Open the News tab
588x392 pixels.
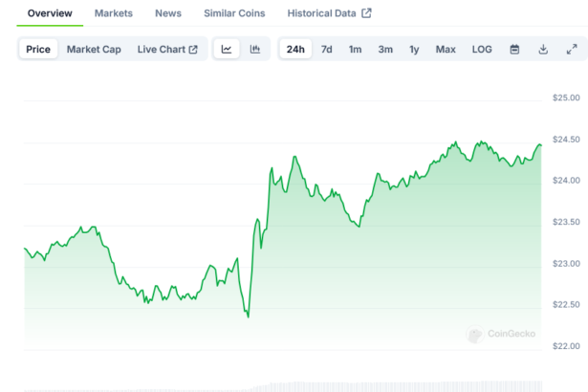point(167,13)
